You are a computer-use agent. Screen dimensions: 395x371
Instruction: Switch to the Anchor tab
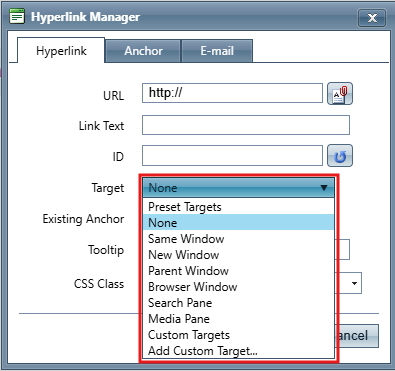click(143, 51)
